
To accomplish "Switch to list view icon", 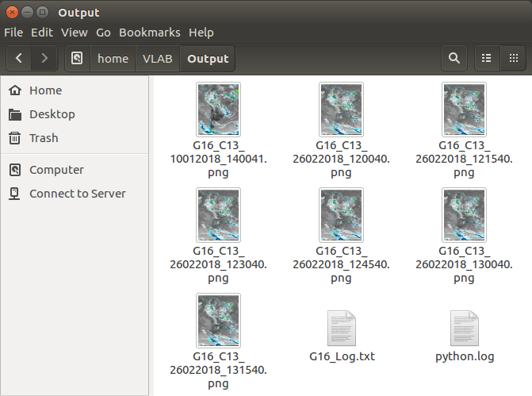I will tap(487, 58).
